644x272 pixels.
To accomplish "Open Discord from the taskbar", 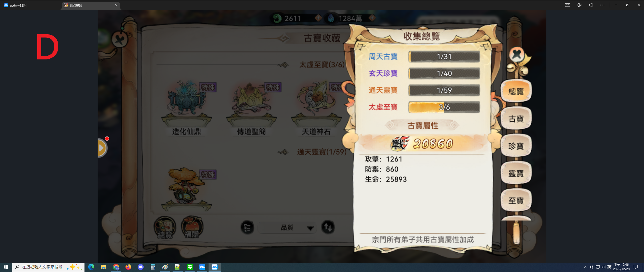I will pyautogui.click(x=140, y=267).
